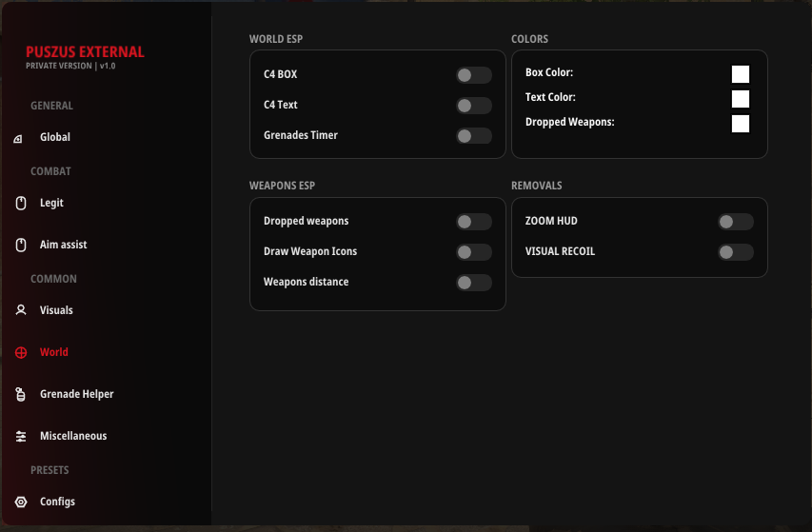Click the 'Box Color:' label
Viewport: 812px width, 532px height.
(549, 72)
